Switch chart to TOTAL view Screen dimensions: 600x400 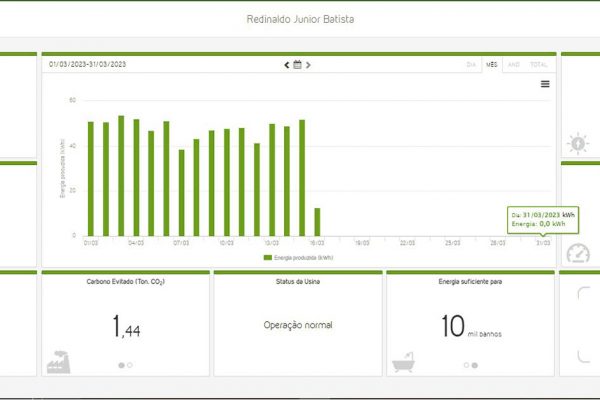[539, 65]
